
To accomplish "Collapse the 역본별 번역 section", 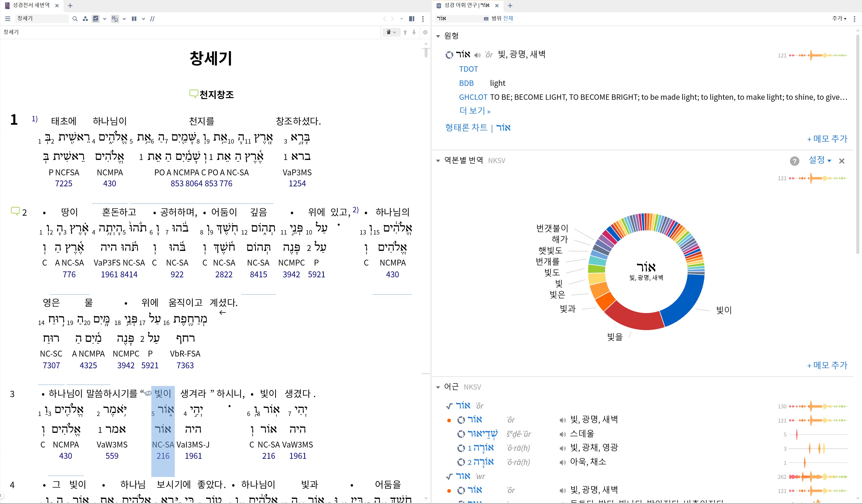I will click(x=438, y=160).
